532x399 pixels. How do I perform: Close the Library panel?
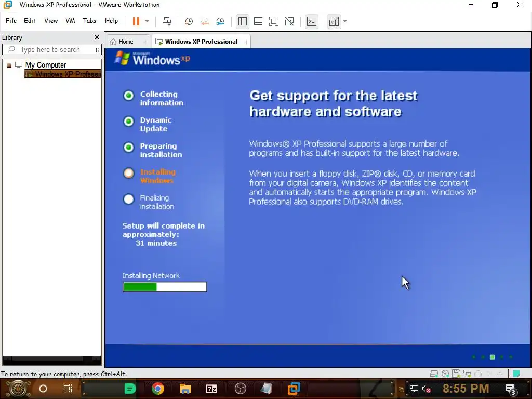pos(97,37)
